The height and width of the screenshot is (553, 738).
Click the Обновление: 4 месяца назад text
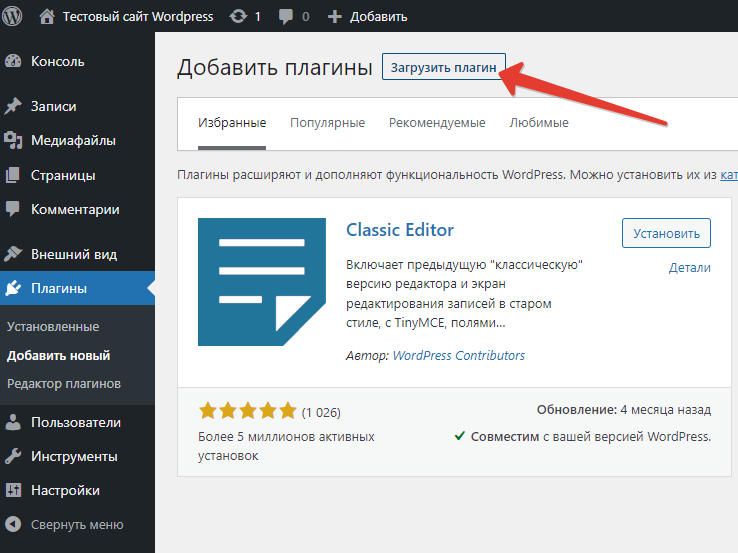(x=624, y=409)
